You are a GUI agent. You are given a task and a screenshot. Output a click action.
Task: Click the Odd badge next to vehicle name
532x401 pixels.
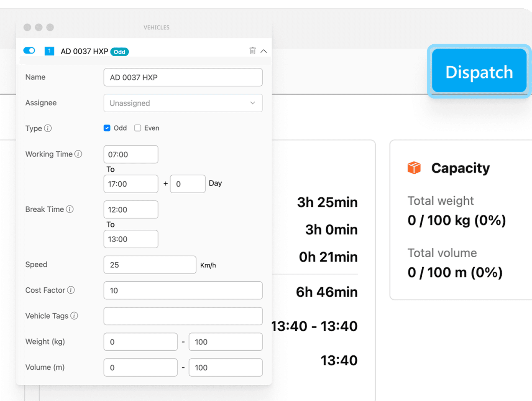coord(119,52)
